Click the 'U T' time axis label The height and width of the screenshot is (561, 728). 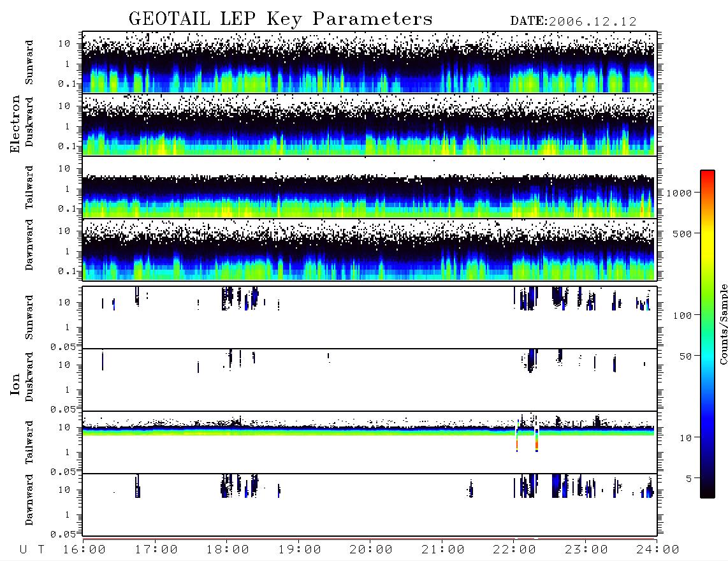pos(32,550)
